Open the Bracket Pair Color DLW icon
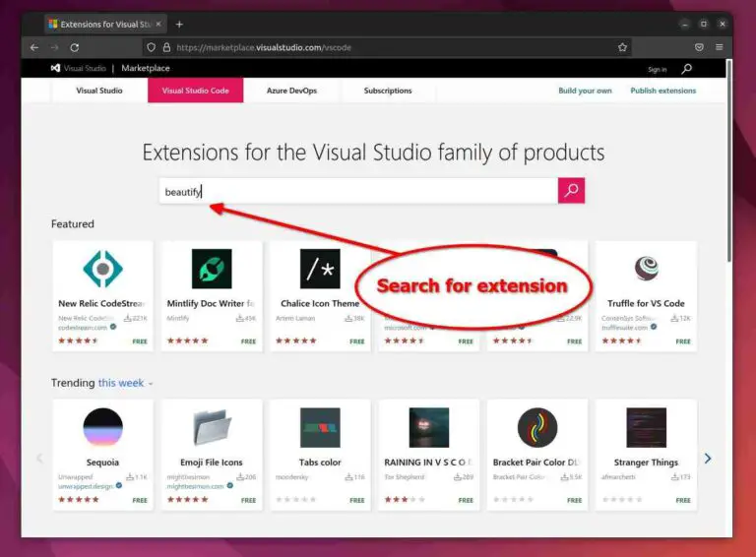Image resolution: width=756 pixels, height=557 pixels. 537,427
